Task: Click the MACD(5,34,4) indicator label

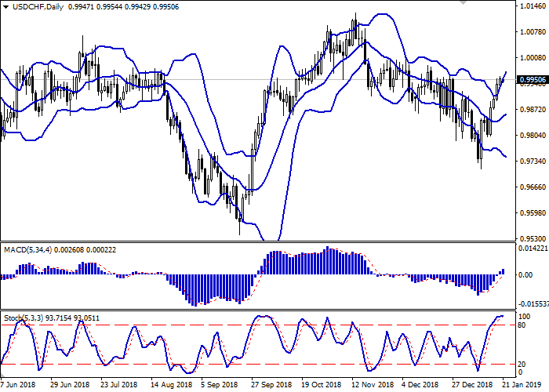Action: click(27, 250)
